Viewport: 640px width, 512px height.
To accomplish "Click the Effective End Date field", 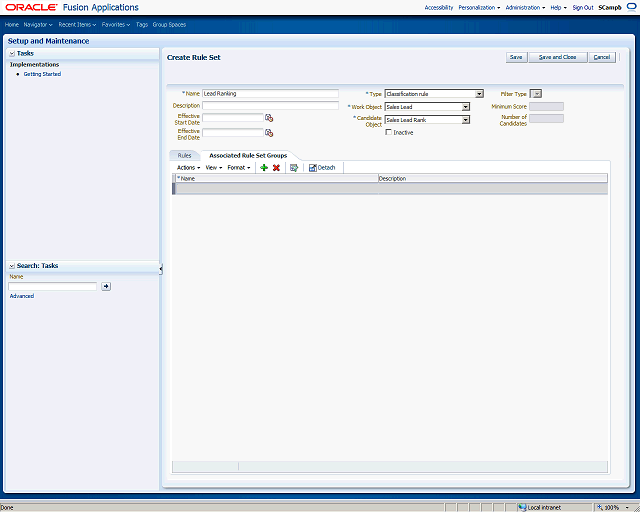I will pyautogui.click(x=233, y=133).
